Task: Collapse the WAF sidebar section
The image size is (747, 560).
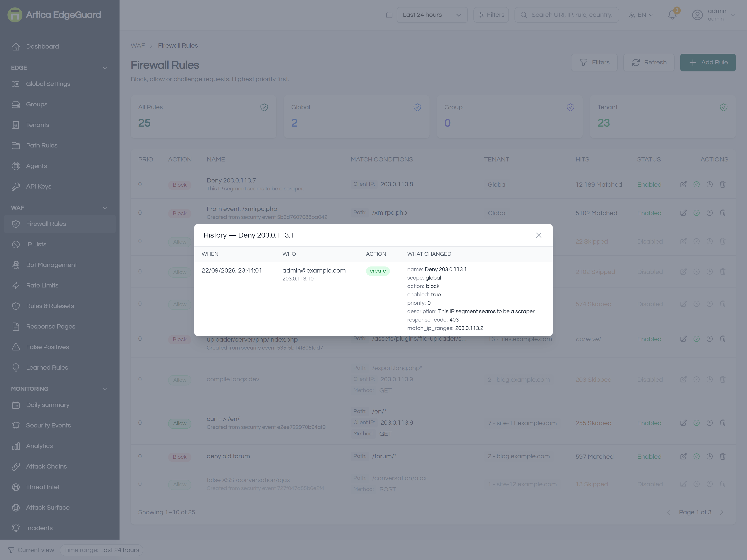Action: [x=105, y=208]
